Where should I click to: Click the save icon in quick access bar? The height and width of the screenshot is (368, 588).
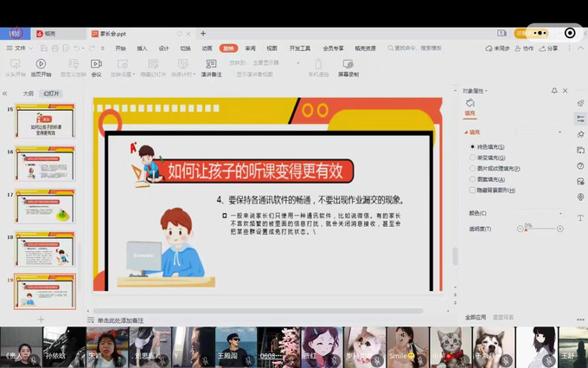pos(44,48)
